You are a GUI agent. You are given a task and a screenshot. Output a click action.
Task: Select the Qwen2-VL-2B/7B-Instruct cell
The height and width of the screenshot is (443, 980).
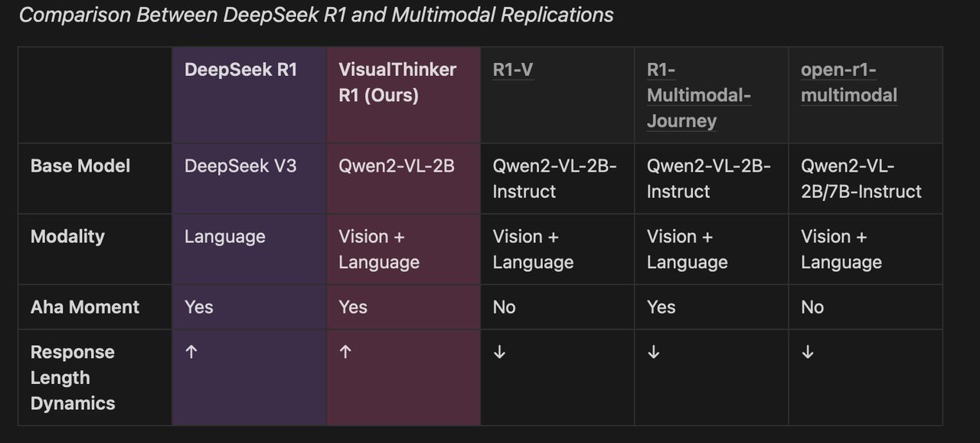pos(861,179)
